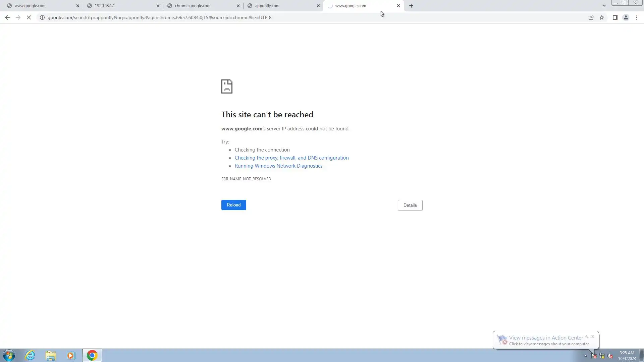Expand the tab search chevron
Image resolution: width=644 pixels, height=362 pixels.
pos(604,6)
